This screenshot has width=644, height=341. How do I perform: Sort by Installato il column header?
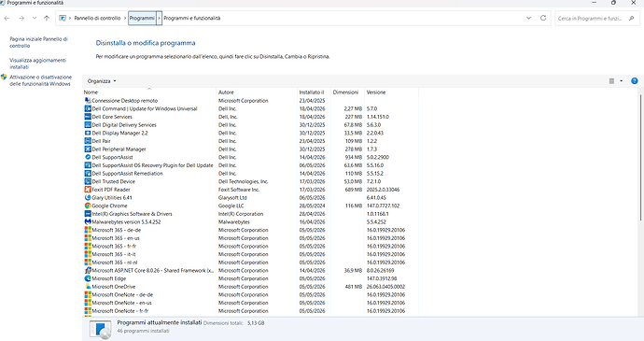click(x=314, y=92)
